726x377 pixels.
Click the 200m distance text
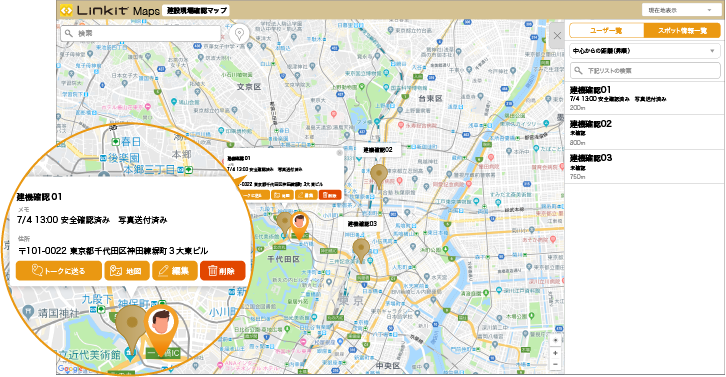(577, 107)
